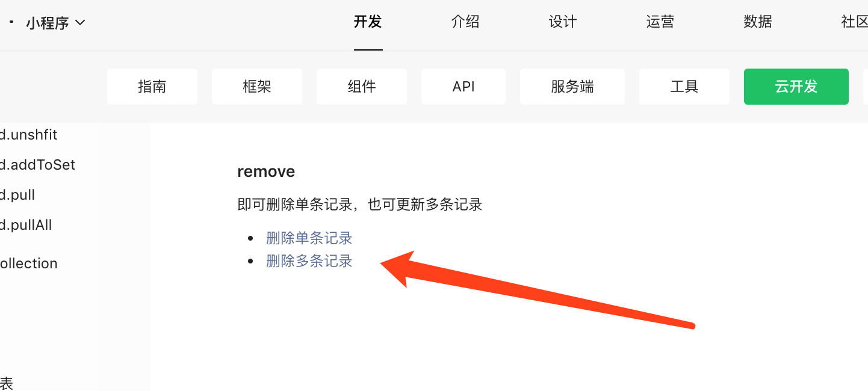Image resolution: width=868 pixels, height=391 pixels.
Task: Open the 删除多条记录 link
Action: click(x=309, y=261)
